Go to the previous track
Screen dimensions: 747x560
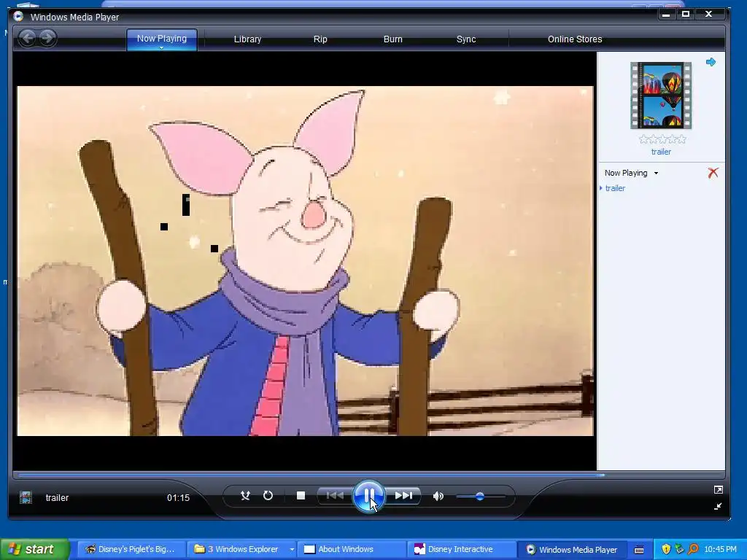tap(334, 496)
